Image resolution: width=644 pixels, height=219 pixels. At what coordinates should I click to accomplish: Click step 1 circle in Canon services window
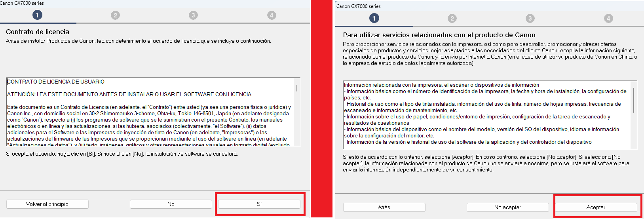[374, 18]
